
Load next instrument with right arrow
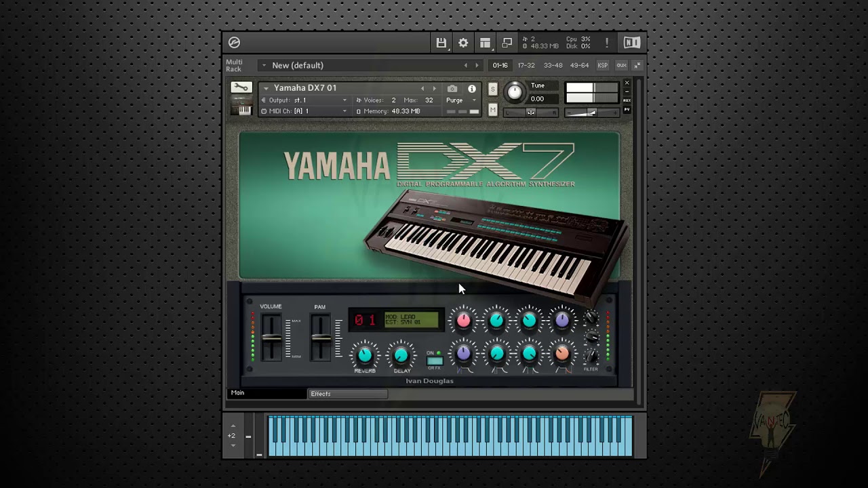click(x=435, y=89)
